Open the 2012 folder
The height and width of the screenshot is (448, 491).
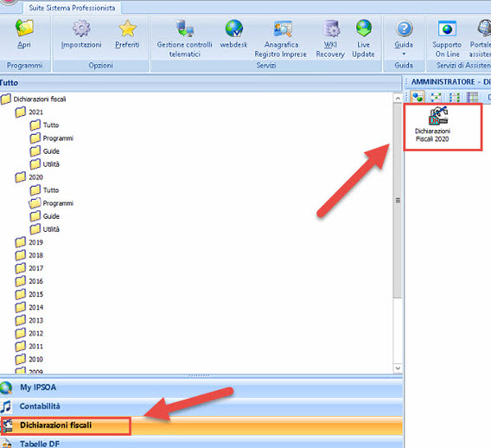[29, 333]
